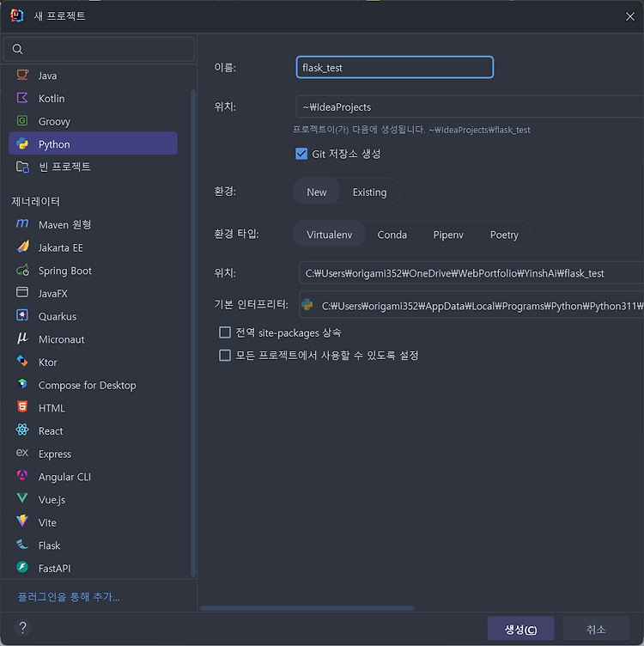Click the FastAPI bolt icon
Image resolution: width=644 pixels, height=646 pixels.
pos(22,567)
